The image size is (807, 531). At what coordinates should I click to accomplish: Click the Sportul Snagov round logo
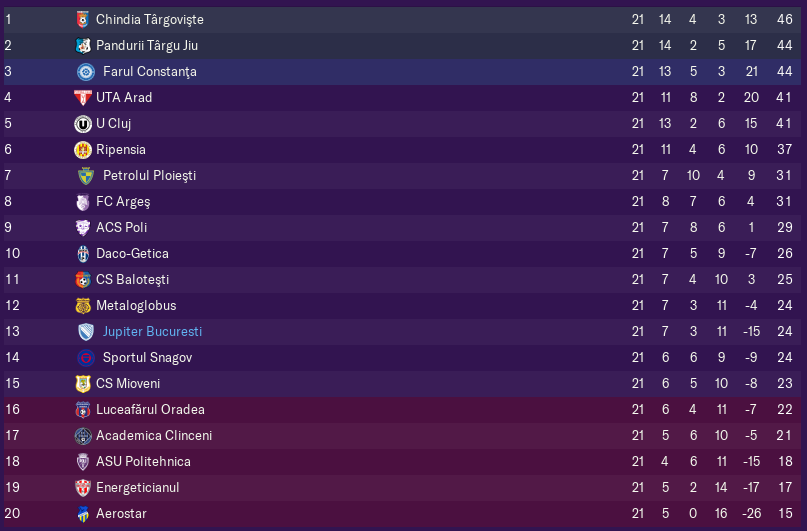point(86,358)
